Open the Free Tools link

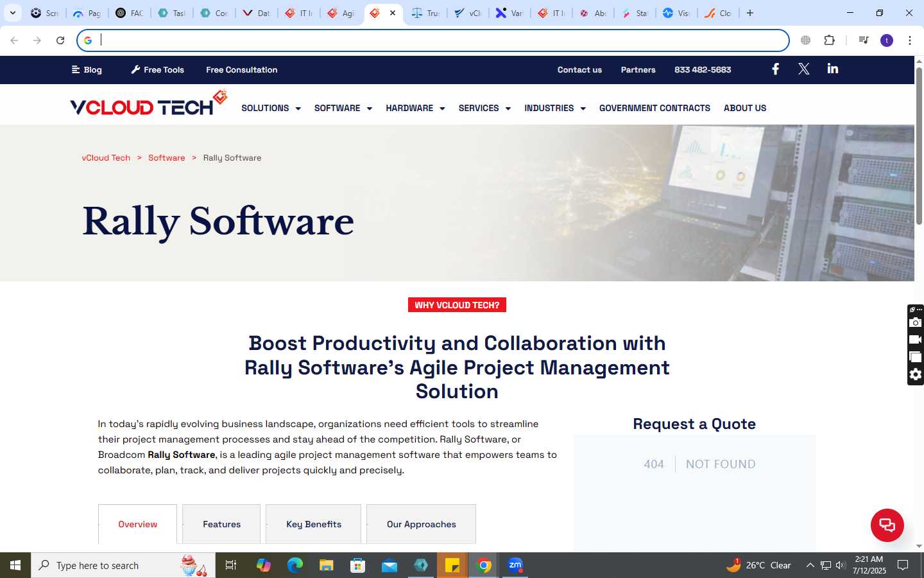(158, 69)
